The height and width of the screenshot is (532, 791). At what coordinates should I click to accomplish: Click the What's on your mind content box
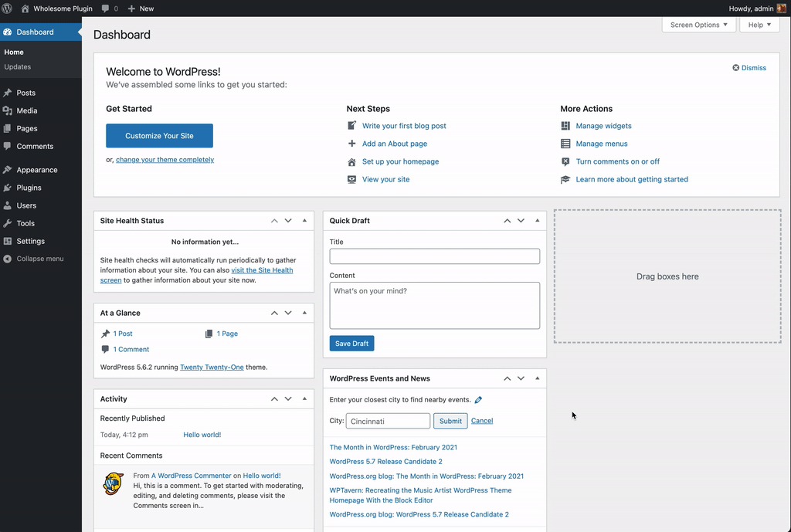click(434, 306)
